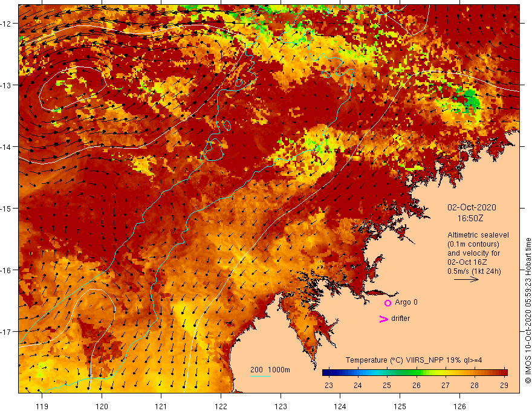Click the 'and velocity for' caption line
The height and width of the screenshot is (411, 532).
click(x=474, y=253)
